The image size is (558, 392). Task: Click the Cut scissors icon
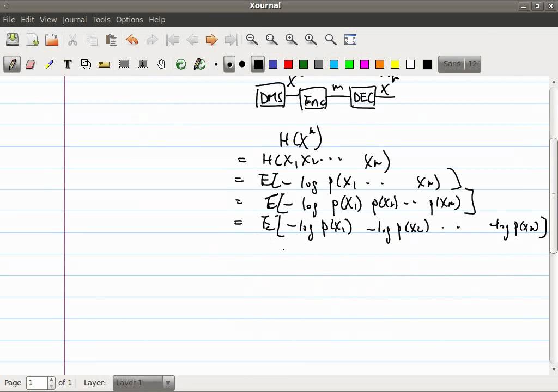(72, 40)
